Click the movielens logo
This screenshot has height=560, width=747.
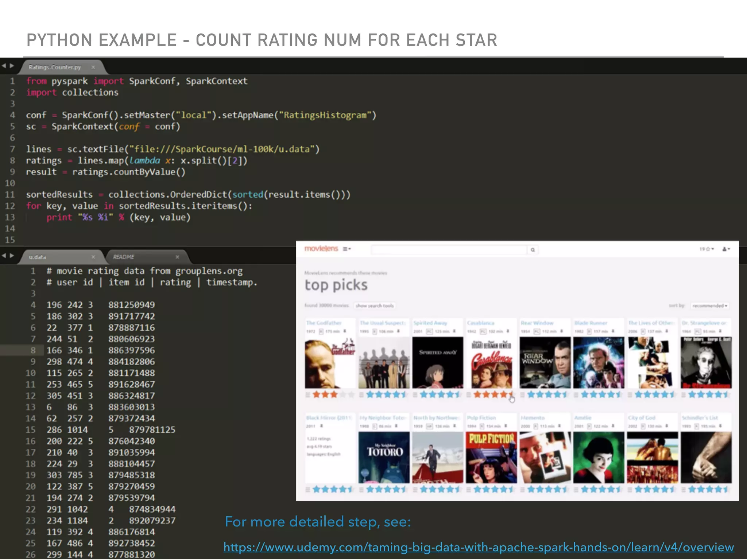[321, 249]
